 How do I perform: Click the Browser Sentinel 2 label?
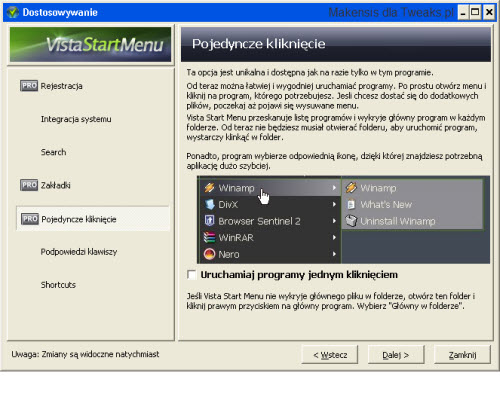click(x=259, y=221)
